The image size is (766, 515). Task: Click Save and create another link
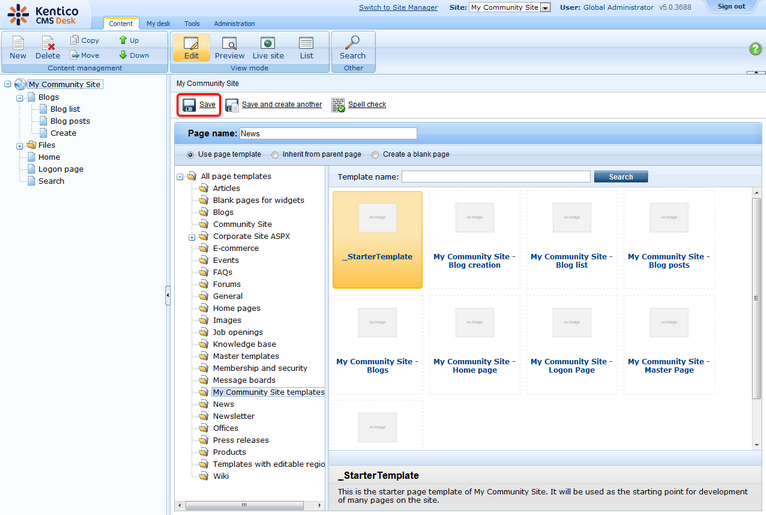point(282,105)
